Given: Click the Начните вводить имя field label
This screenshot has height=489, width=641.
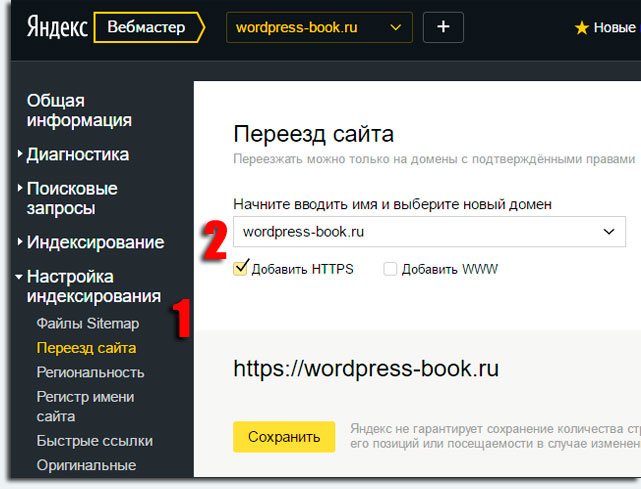Looking at the screenshot, I should click(392, 204).
